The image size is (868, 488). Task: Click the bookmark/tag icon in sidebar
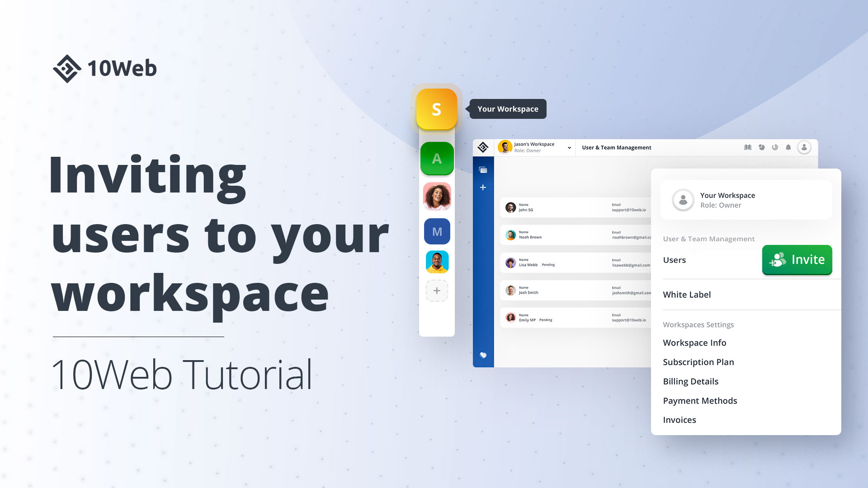484,355
